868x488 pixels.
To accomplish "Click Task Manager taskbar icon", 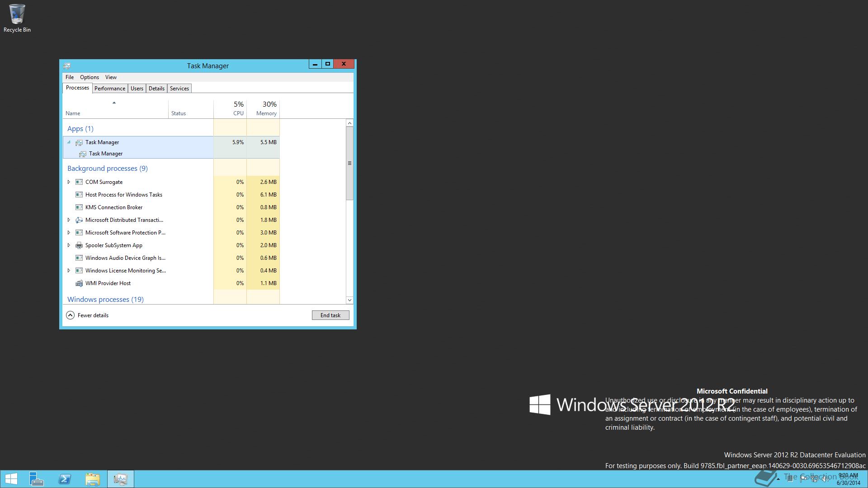I will pos(120,479).
